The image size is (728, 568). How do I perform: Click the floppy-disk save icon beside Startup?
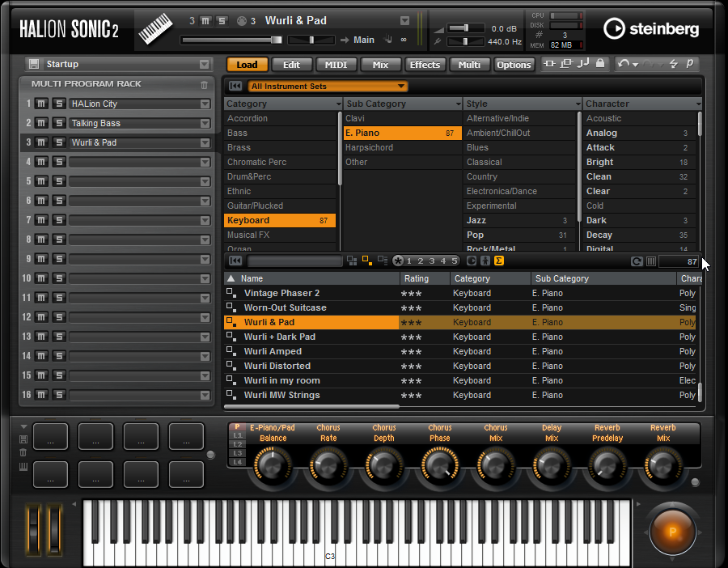34,64
